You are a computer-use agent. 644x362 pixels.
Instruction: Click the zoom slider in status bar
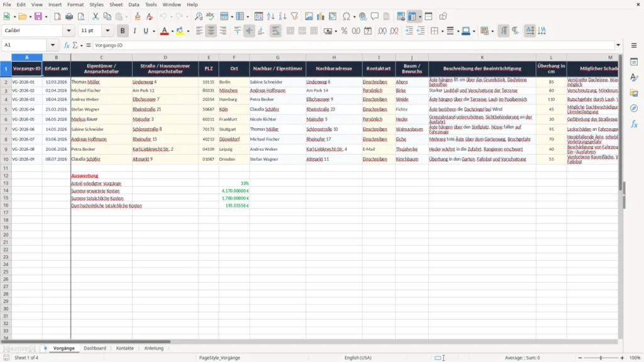tap(601, 358)
